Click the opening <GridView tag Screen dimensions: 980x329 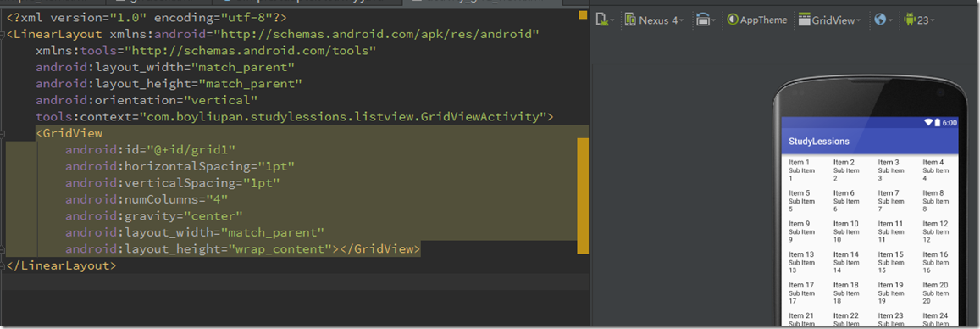click(x=69, y=133)
